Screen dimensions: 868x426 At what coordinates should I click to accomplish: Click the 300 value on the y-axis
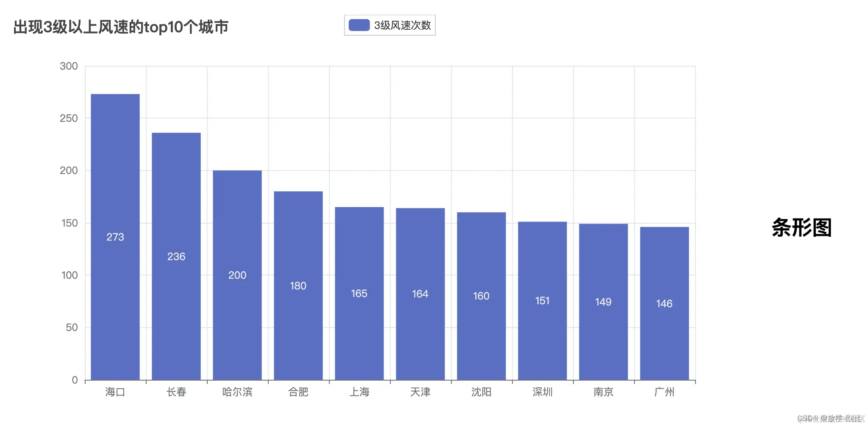(x=70, y=66)
